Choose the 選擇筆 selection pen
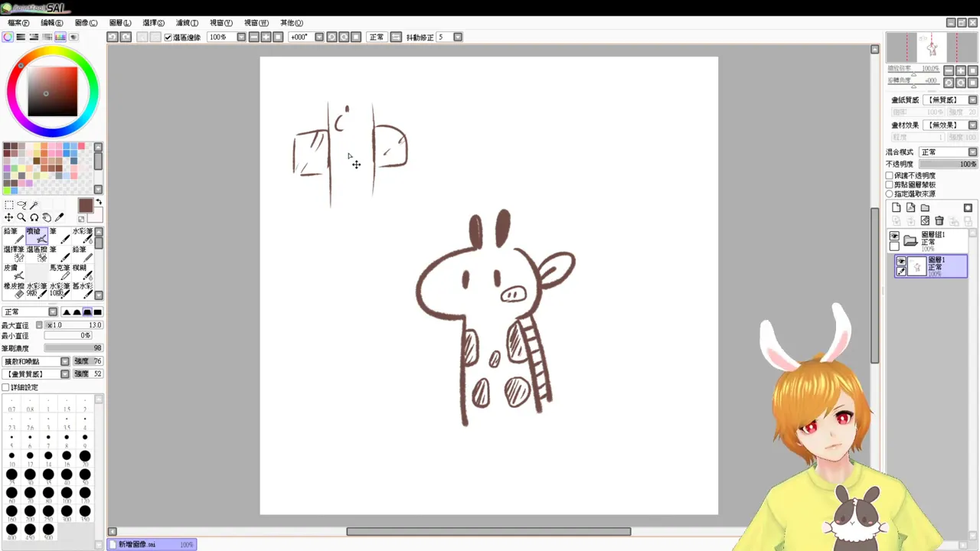 pos(14,254)
